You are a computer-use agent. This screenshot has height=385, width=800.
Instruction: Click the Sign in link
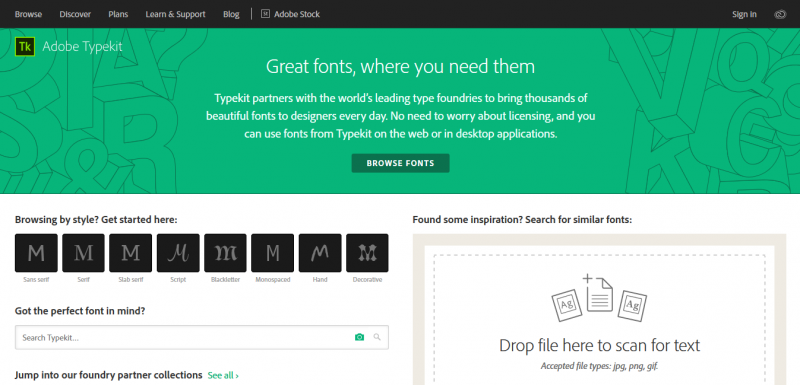(x=744, y=14)
